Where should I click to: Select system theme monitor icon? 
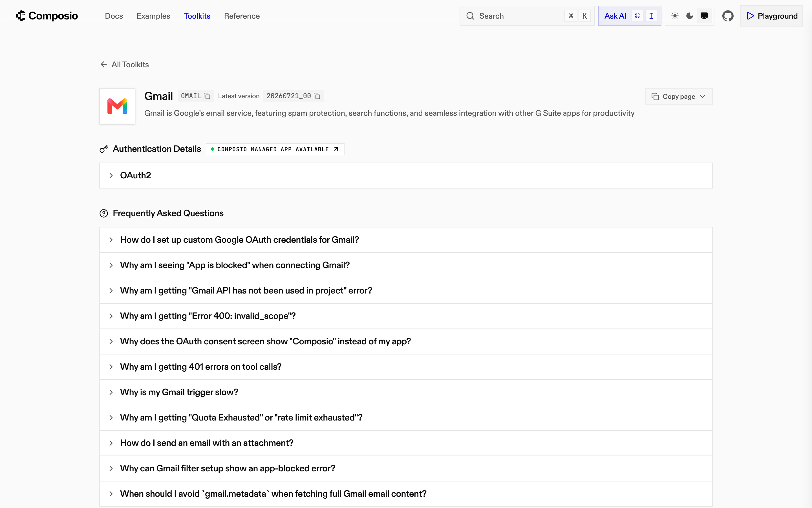click(x=704, y=16)
